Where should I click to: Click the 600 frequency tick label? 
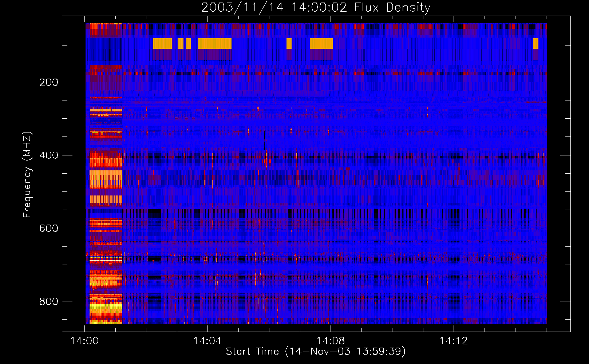49,228
